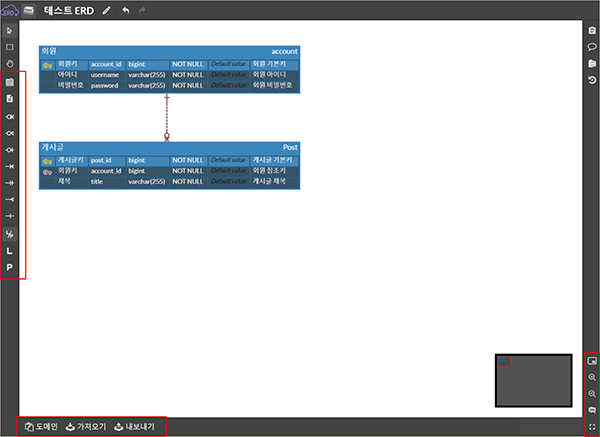Click the note/memo document tool
The image size is (600, 437).
tap(9, 99)
